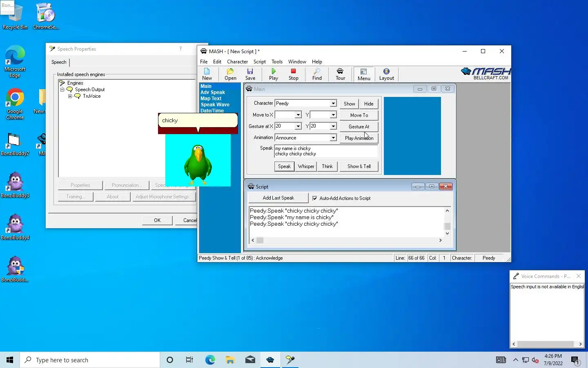Launch Microsoft Edge from desktop
This screenshot has height=368, width=588.
pyautogui.click(x=15, y=61)
